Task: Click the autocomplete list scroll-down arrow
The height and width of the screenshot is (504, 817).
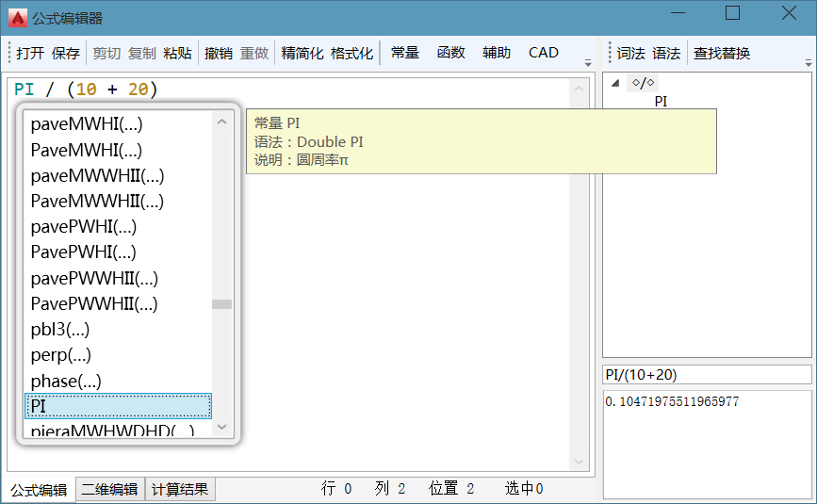Action: coord(222,427)
